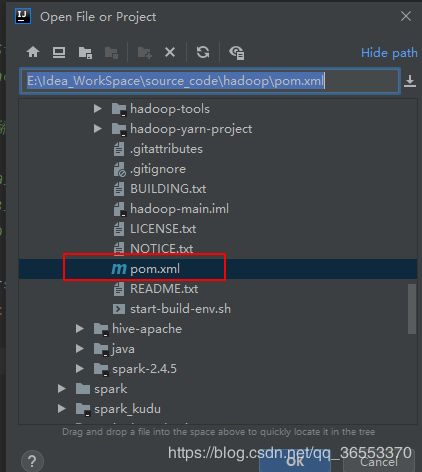422x472 pixels.
Task: Select the BUILDING.txt file icon
Action: [119, 189]
